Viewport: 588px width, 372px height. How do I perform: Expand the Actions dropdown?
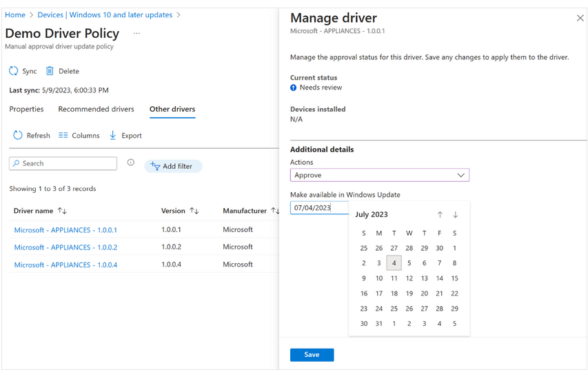tap(460, 176)
